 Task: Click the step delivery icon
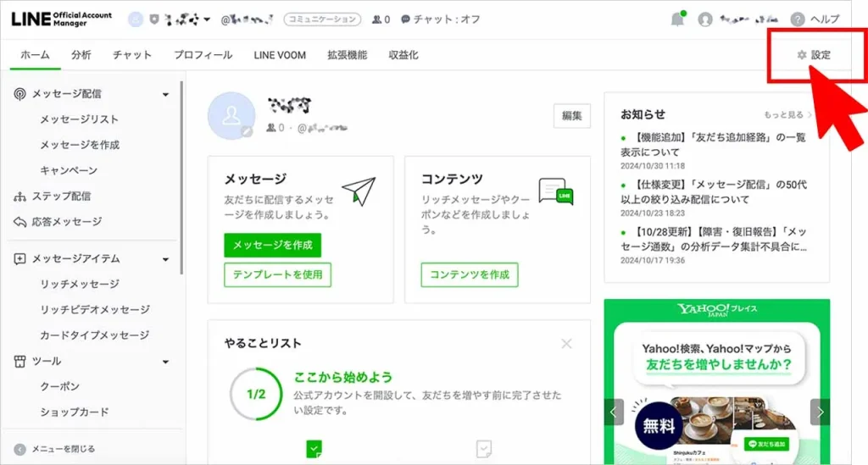(20, 197)
